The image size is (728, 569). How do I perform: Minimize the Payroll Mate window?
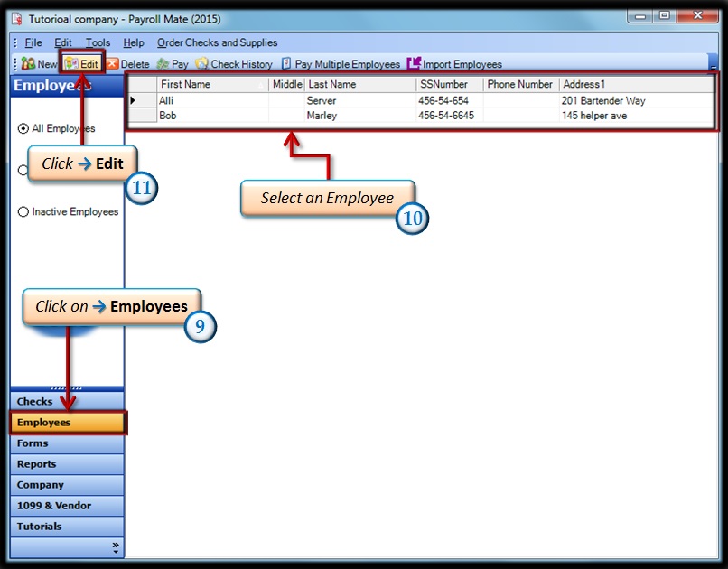[640, 15]
